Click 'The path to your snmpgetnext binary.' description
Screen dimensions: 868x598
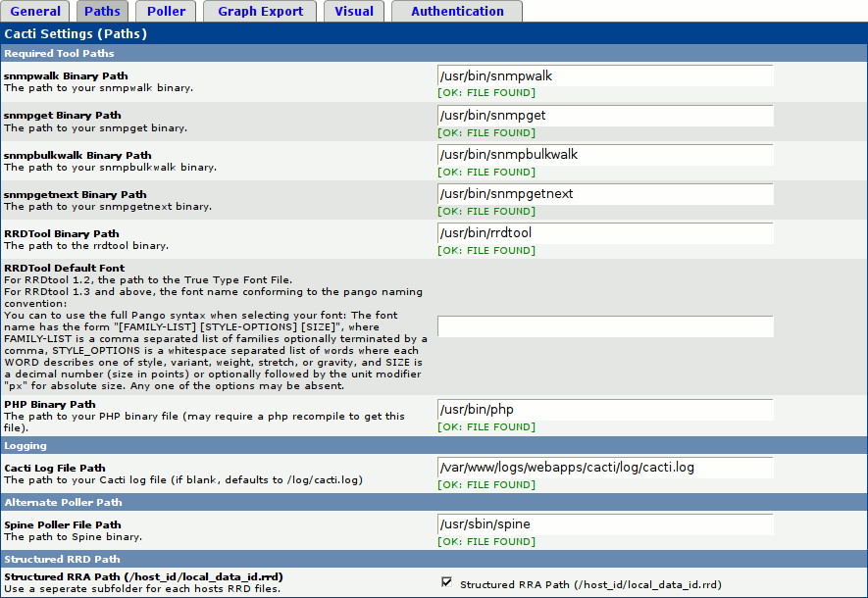click(x=108, y=206)
